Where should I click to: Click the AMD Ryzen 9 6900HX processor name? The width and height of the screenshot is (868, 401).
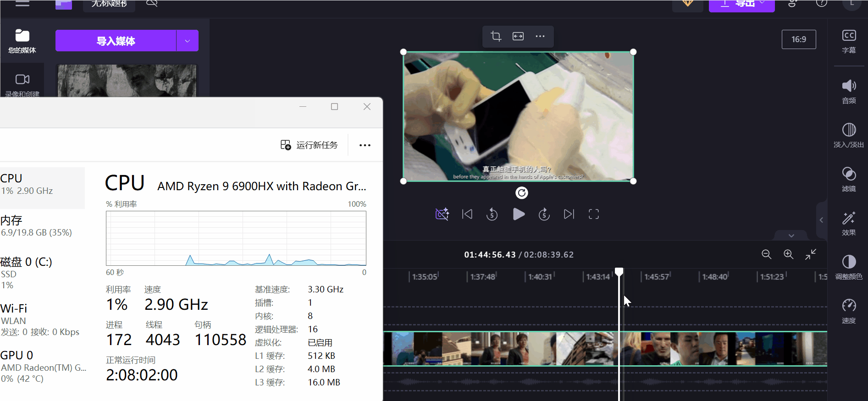tap(262, 186)
